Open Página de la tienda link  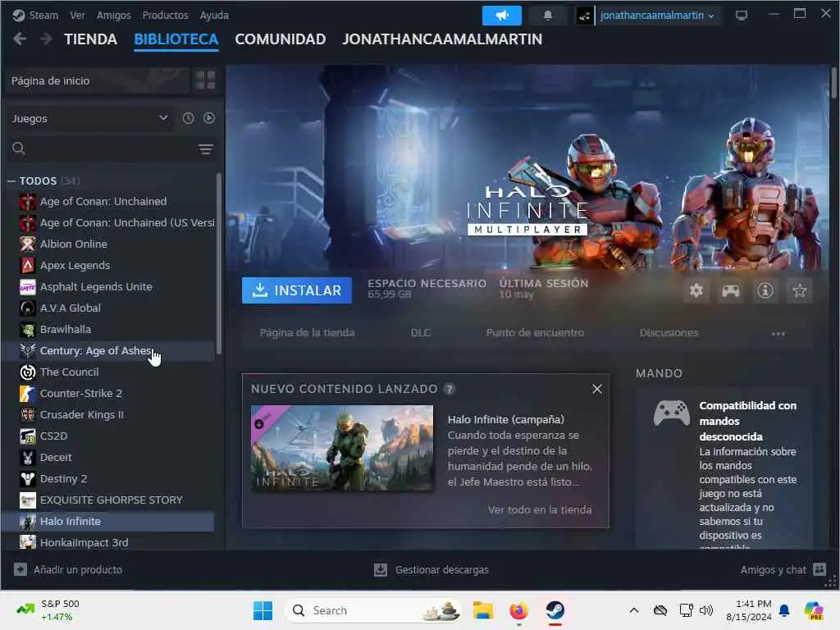[307, 333]
